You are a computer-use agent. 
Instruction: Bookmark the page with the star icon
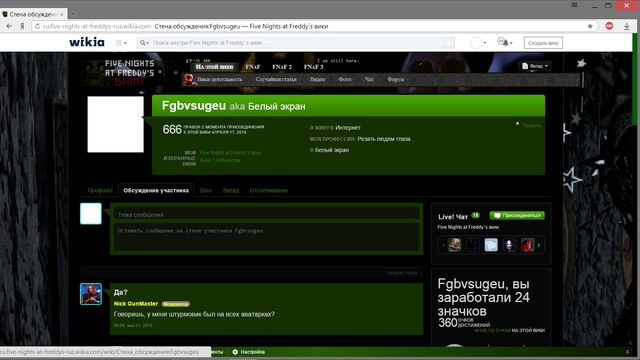click(590, 26)
